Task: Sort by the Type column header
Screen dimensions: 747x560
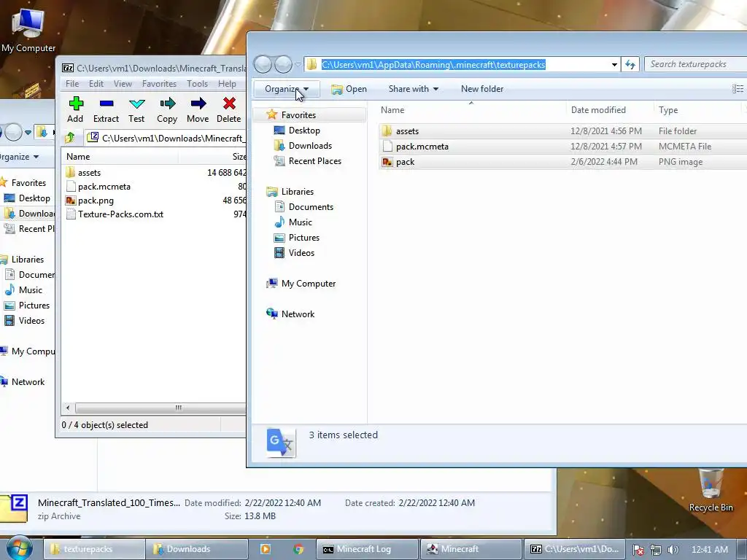Action: pos(697,110)
